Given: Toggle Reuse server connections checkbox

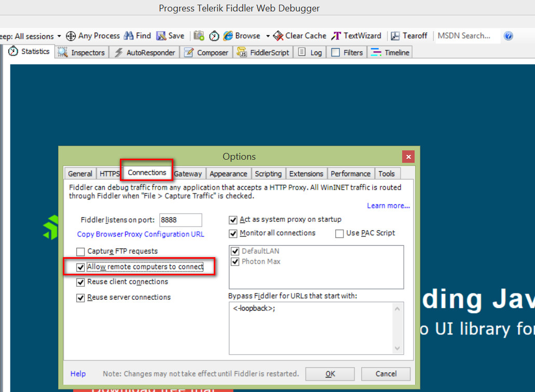Looking at the screenshot, I should pyautogui.click(x=80, y=298).
